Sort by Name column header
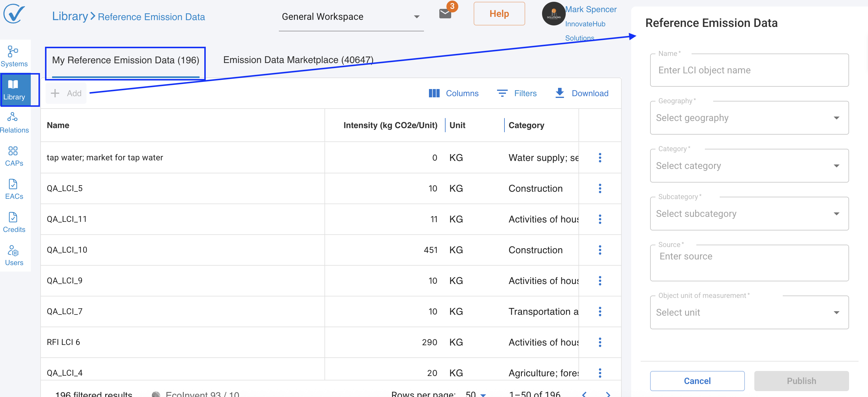 coord(58,125)
